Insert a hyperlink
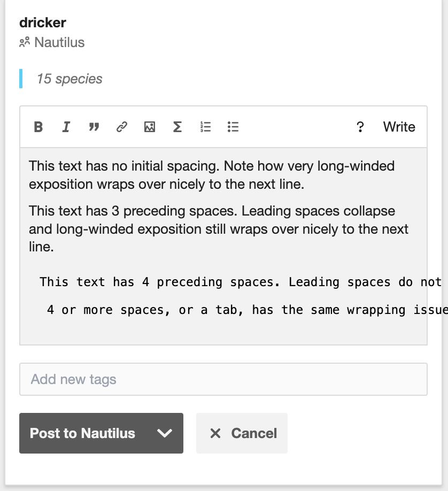The height and width of the screenshot is (491, 448). (x=121, y=127)
